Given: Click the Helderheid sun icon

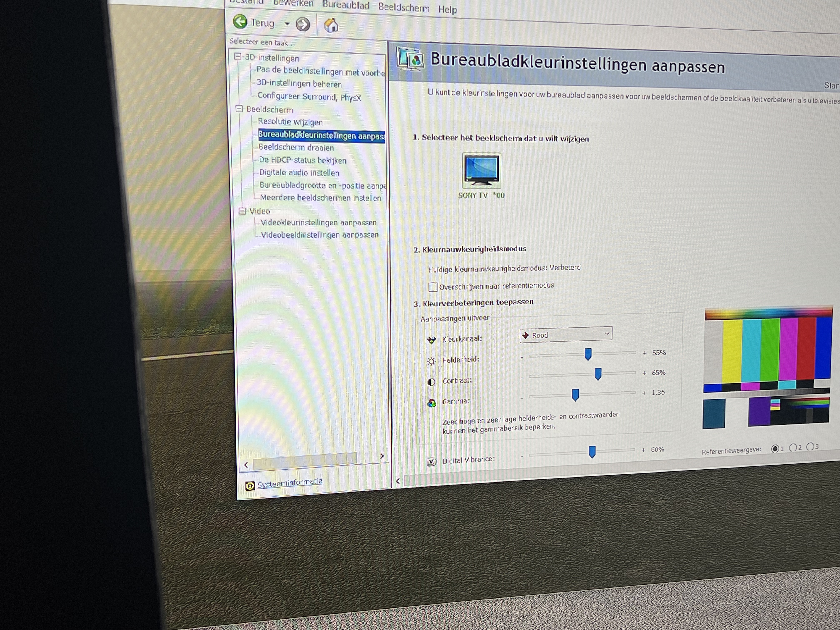Looking at the screenshot, I should 431,361.
